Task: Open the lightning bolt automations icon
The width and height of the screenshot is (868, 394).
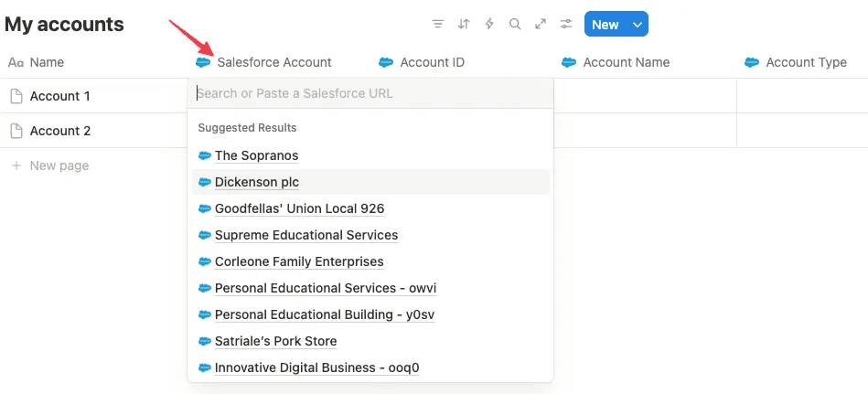Action: 489,25
